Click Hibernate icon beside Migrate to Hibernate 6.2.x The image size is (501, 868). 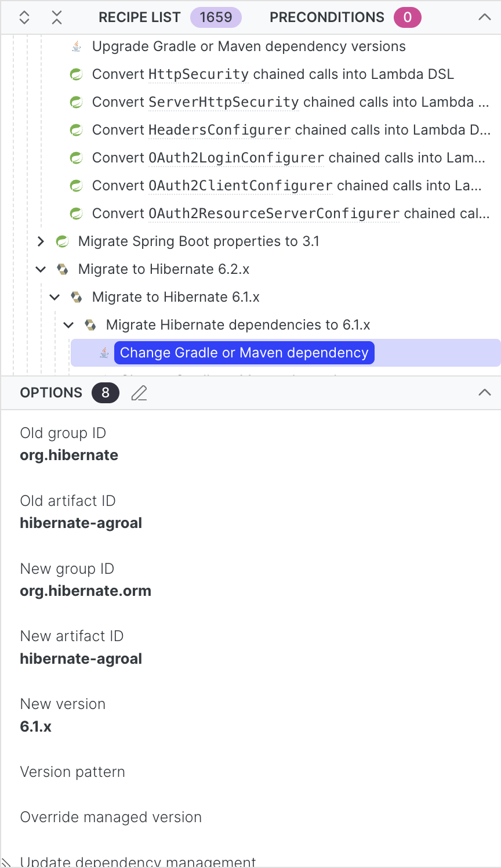click(62, 269)
